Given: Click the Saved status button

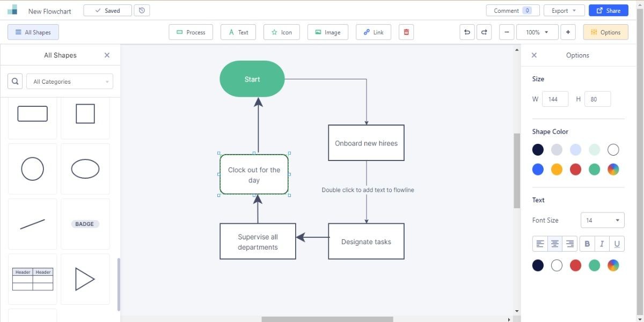Looking at the screenshot, I should pyautogui.click(x=107, y=11).
